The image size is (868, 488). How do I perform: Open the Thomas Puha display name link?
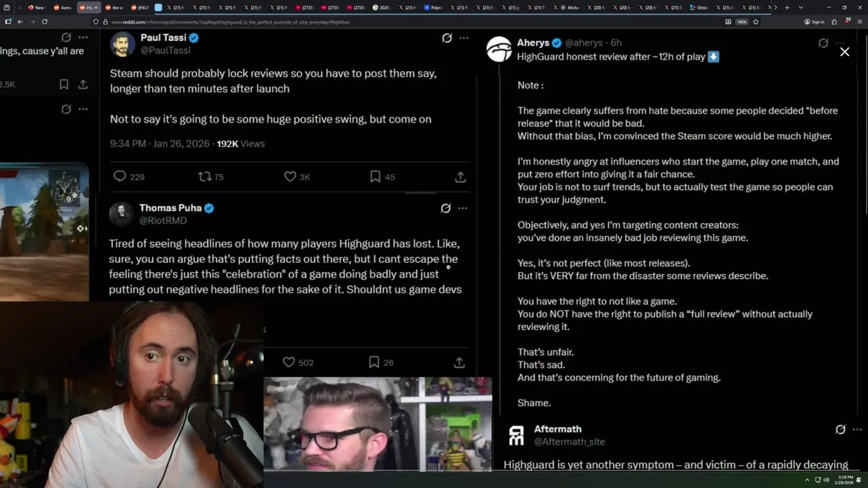pyautogui.click(x=170, y=207)
